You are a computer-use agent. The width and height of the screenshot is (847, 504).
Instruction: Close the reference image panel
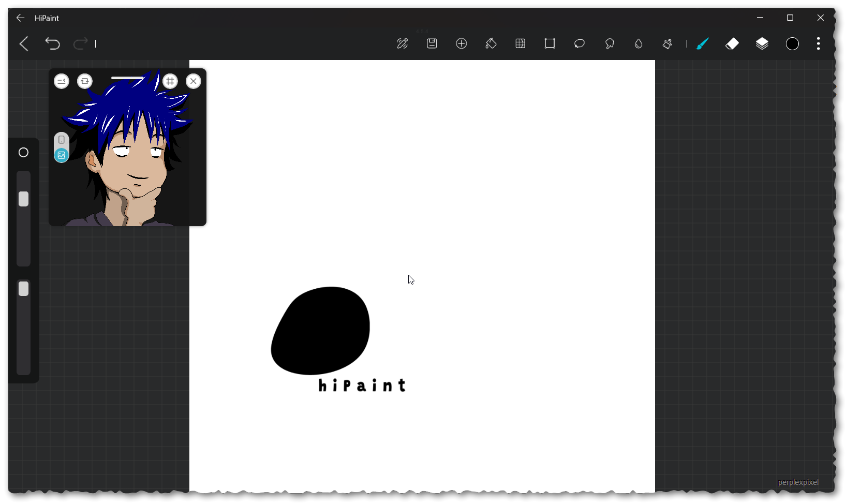coord(194,81)
